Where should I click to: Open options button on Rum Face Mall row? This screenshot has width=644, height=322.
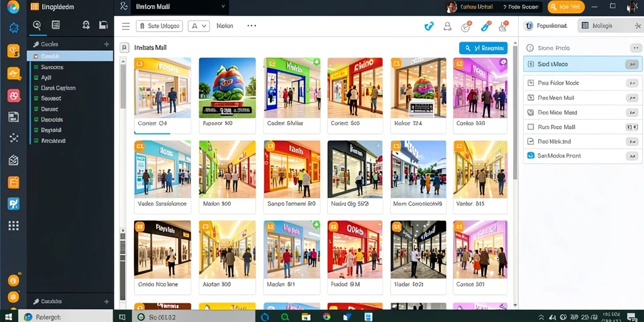point(631,127)
